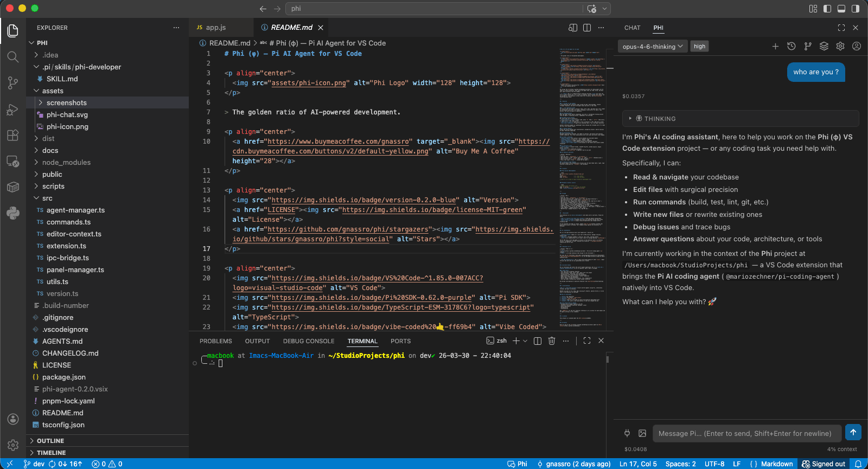Switch to the CHAT tab

(x=632, y=28)
